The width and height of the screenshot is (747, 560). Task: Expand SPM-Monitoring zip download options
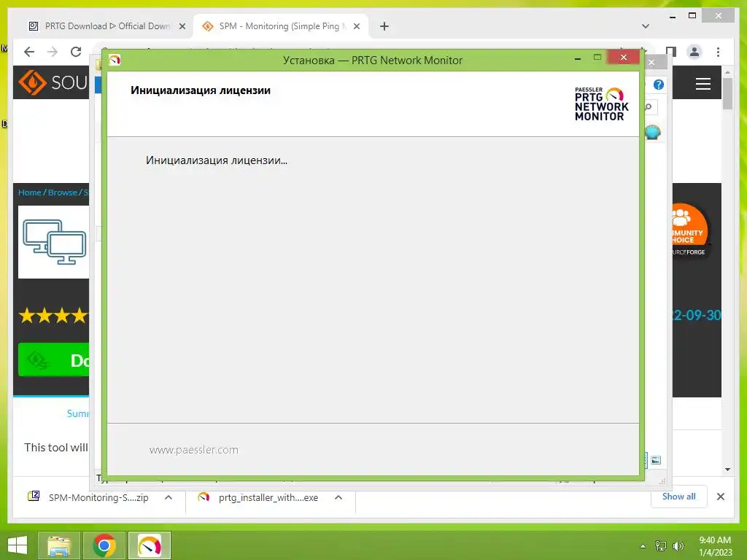169,497
